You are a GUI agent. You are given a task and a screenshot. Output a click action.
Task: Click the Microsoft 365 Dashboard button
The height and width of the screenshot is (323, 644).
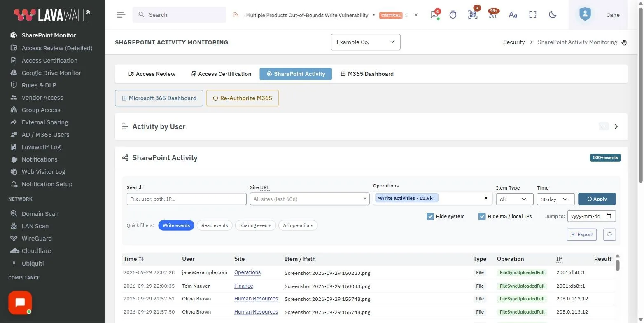pyautogui.click(x=159, y=98)
